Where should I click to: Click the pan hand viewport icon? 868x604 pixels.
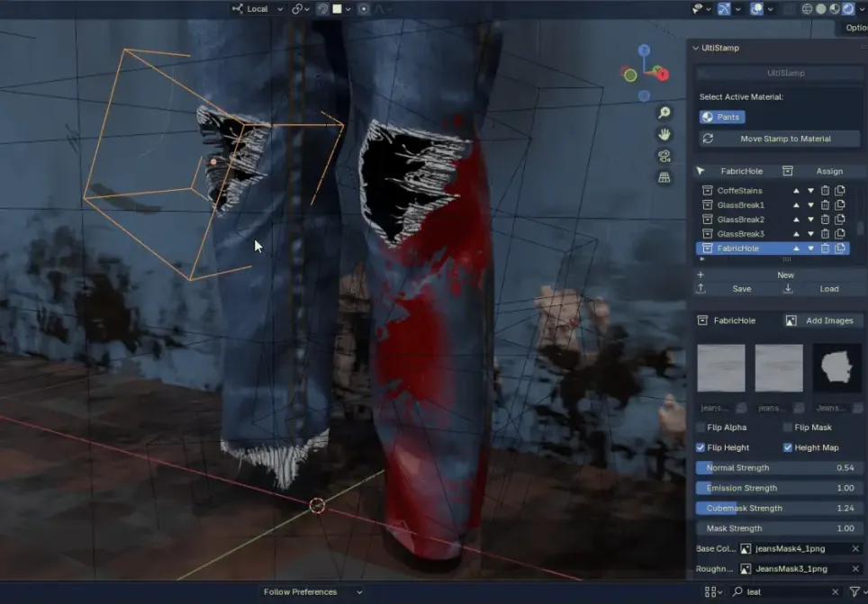tap(665, 134)
